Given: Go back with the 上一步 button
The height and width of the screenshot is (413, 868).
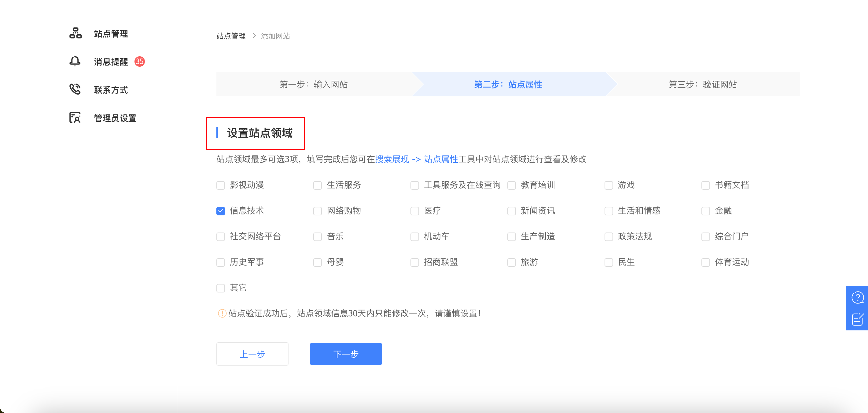Looking at the screenshot, I should [252, 354].
